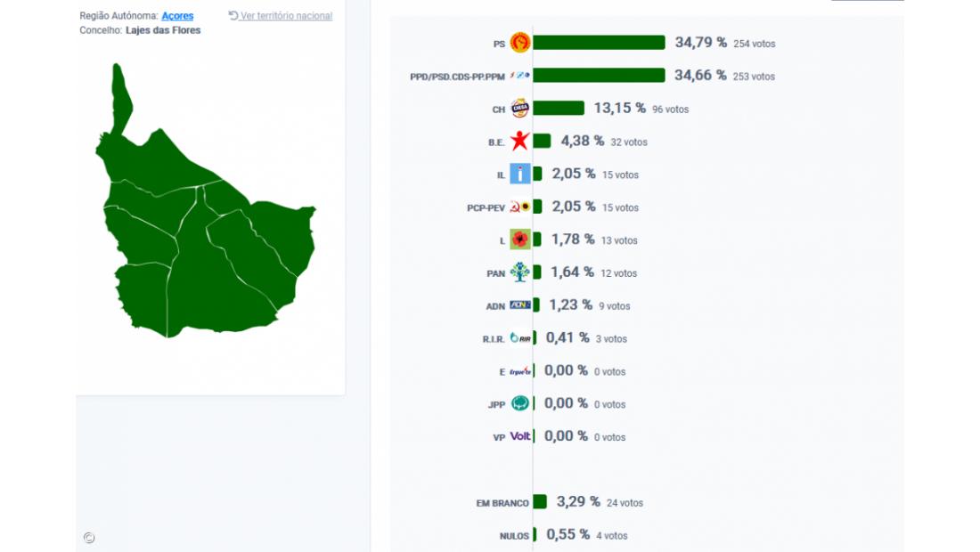Viewport: 980px width, 552px height.
Task: Click the IL blue party icon
Action: [519, 175]
